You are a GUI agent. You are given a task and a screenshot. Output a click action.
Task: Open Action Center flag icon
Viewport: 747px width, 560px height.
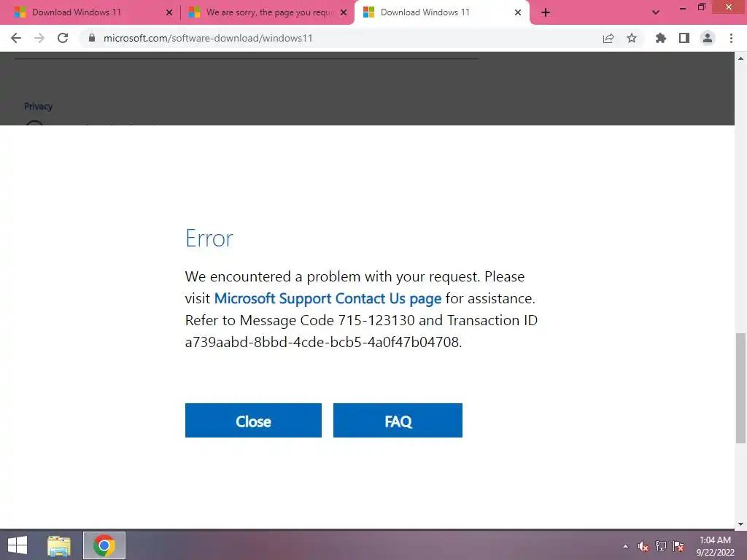678,546
